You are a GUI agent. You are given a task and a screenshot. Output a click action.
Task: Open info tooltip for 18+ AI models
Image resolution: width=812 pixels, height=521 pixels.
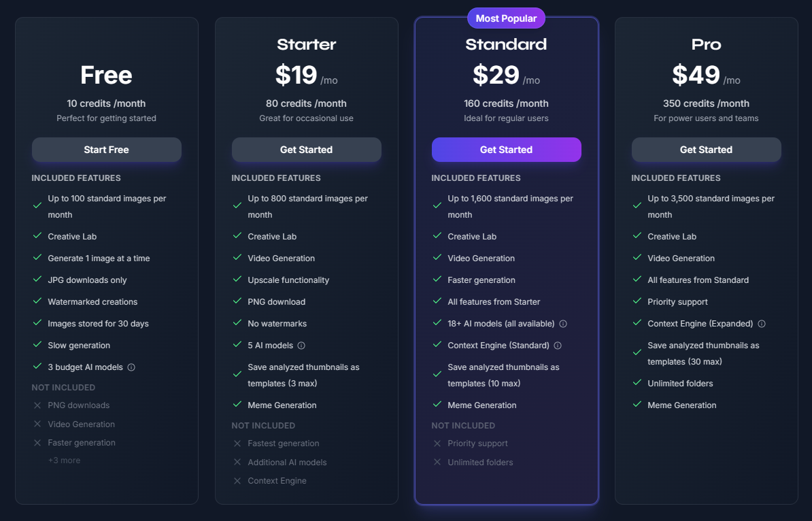[x=563, y=324]
